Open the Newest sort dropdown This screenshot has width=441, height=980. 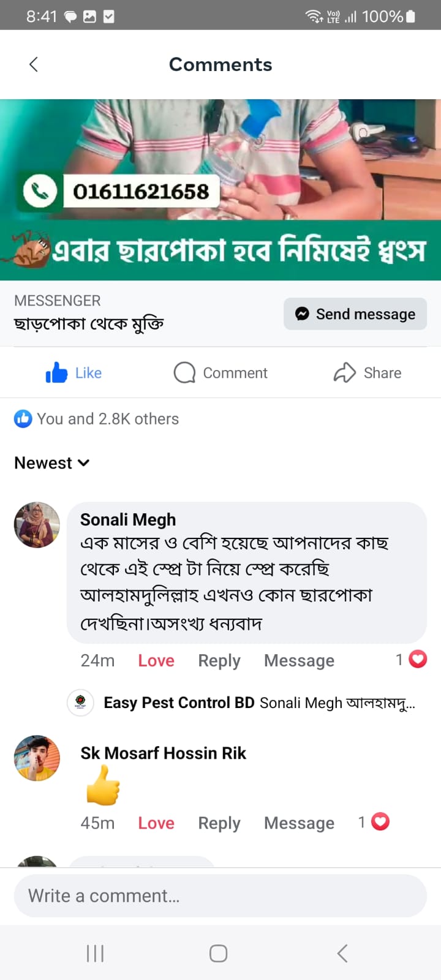[x=52, y=463]
